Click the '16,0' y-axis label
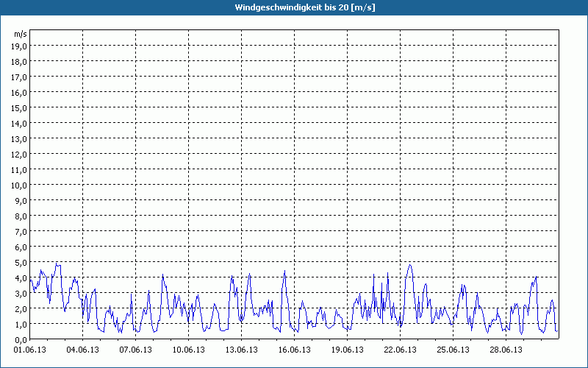 coord(19,93)
